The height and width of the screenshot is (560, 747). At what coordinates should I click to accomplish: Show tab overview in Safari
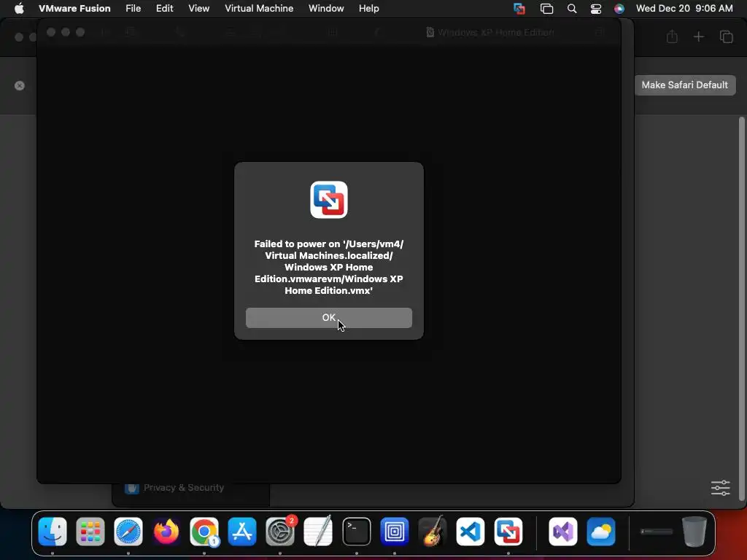[x=726, y=36]
